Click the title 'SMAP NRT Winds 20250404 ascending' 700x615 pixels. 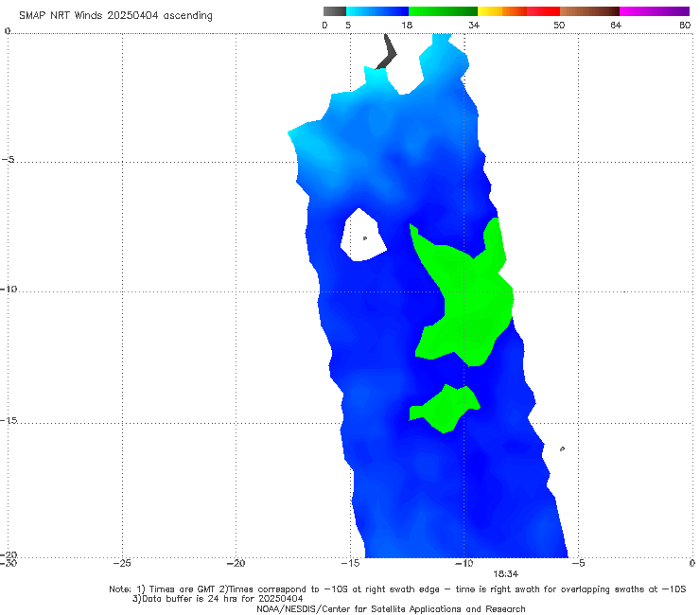115,16
